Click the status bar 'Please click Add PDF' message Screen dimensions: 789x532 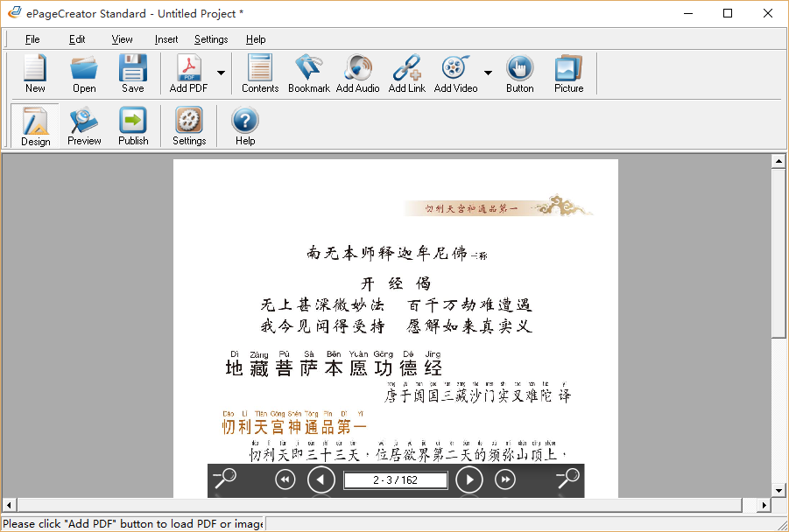(133, 523)
